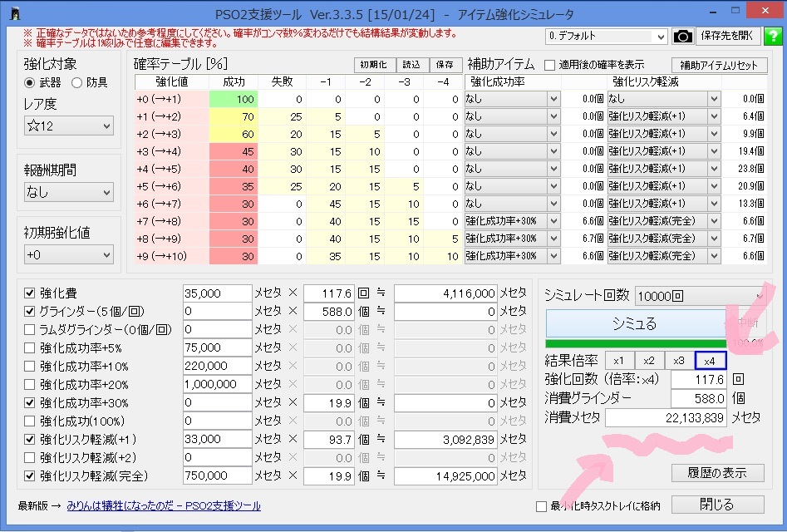Open 強化成功率 dropdown for +0 row

pos(511,99)
